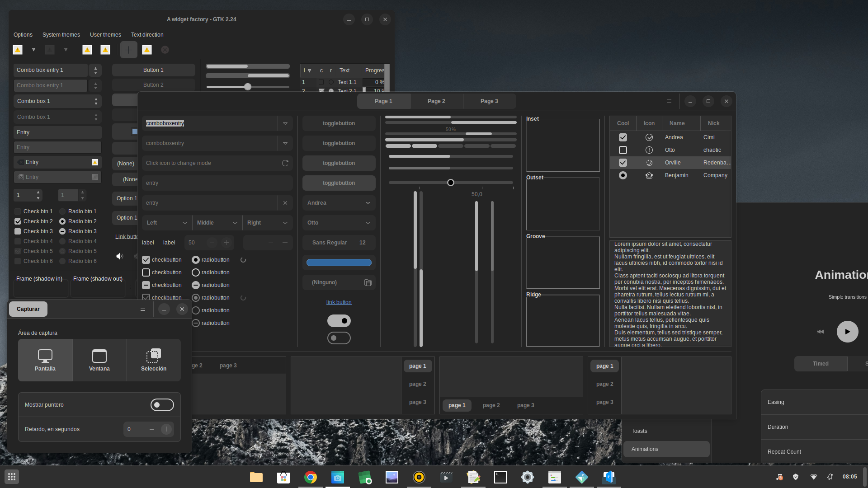This screenshot has height=488, width=868.
Task: Open the Middle combo box
Action: click(217, 223)
